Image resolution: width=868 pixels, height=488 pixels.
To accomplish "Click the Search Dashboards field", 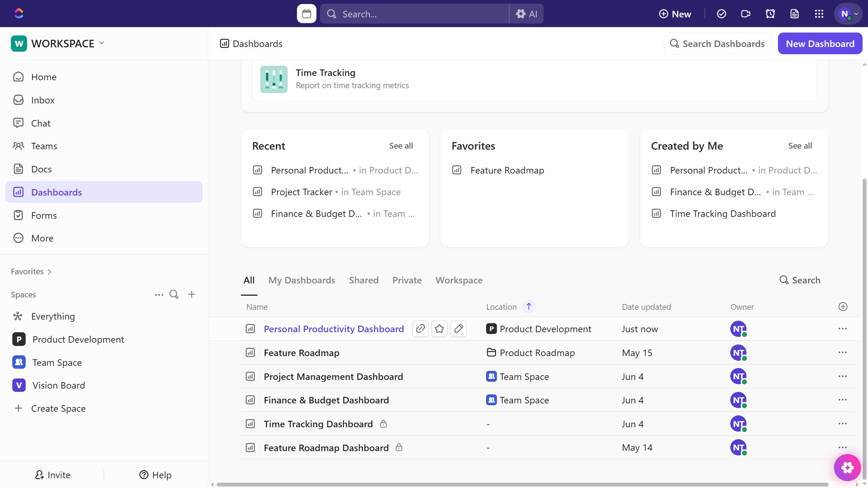I will coord(718,43).
